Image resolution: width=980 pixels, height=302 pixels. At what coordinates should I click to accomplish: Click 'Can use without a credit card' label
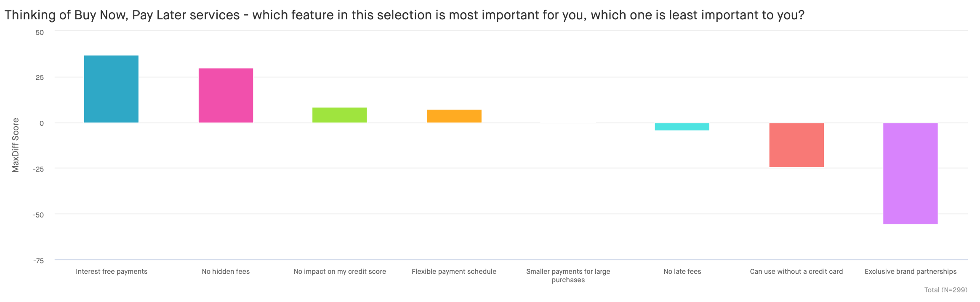pyautogui.click(x=796, y=272)
